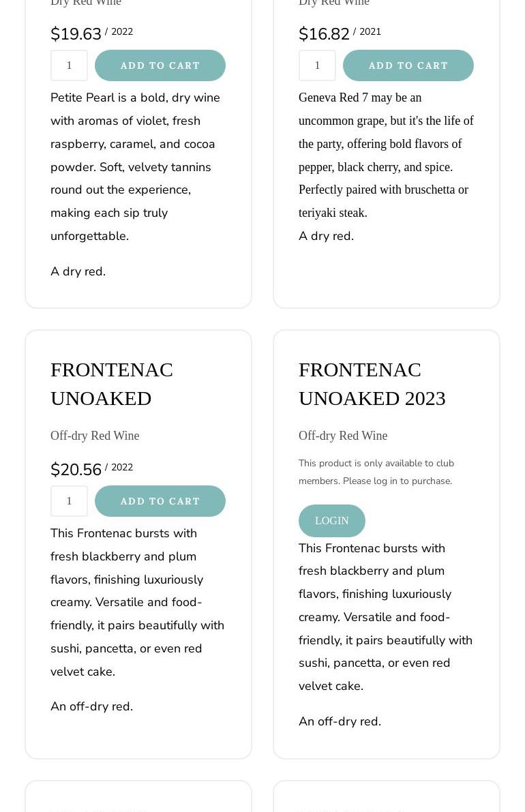Click "A dry red." under Petite Pearl description
This screenshot has height=812, width=525.
[78, 271]
